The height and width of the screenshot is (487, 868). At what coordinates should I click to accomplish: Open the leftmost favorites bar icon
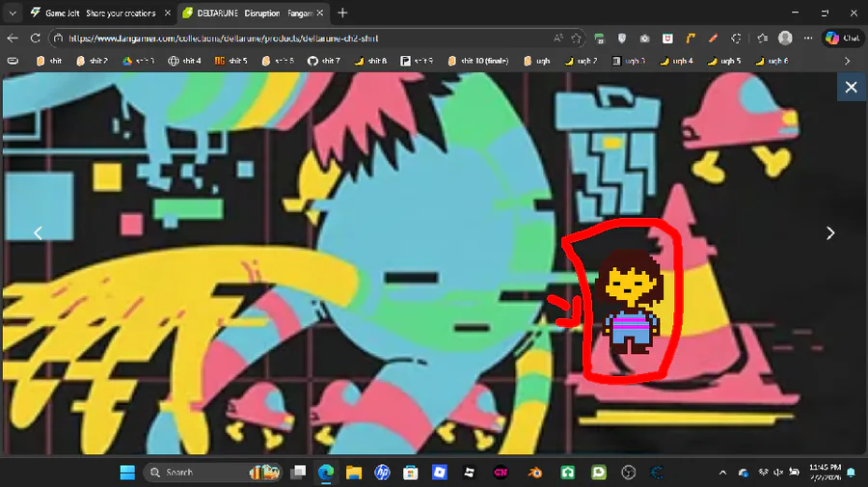coord(13,61)
